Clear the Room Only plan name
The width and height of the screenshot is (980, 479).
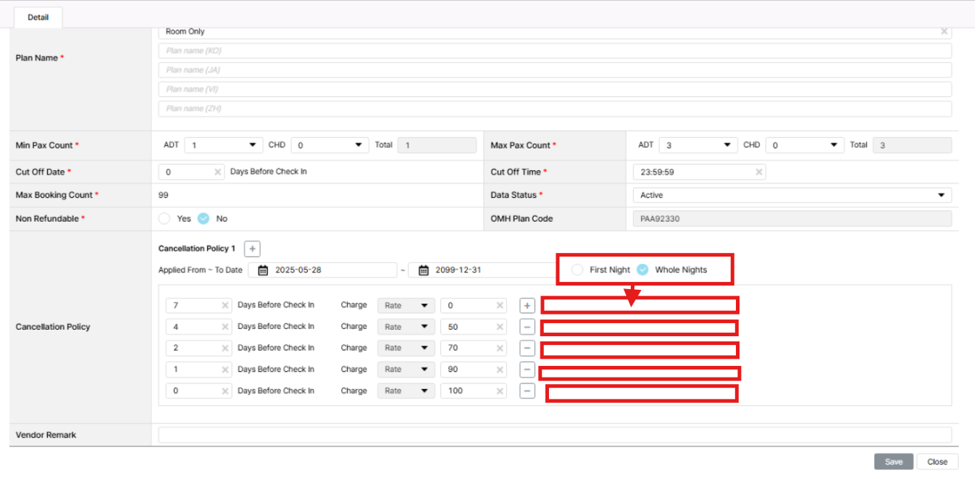(944, 32)
